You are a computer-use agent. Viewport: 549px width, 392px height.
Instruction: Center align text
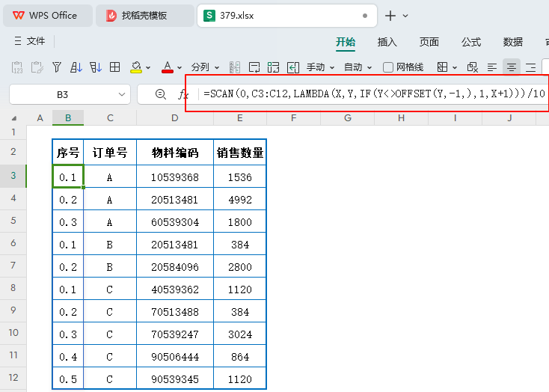point(511,67)
